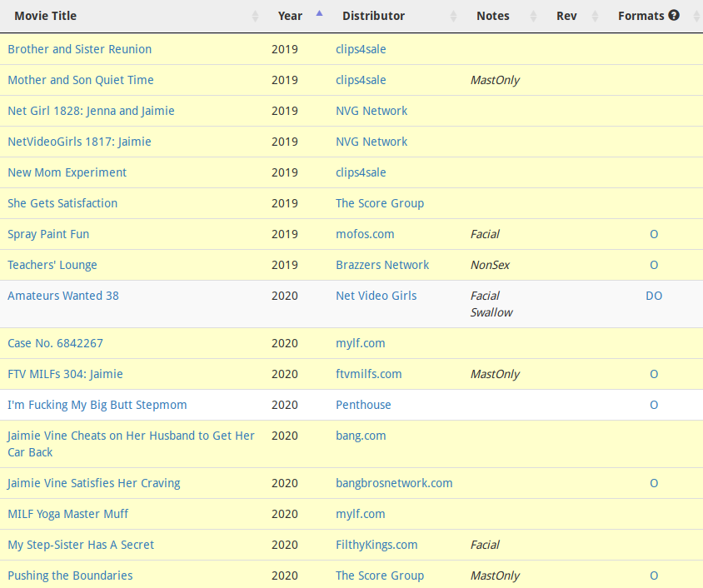Open the Penthouse distributor link
This screenshot has width=703, height=588.
coord(363,405)
